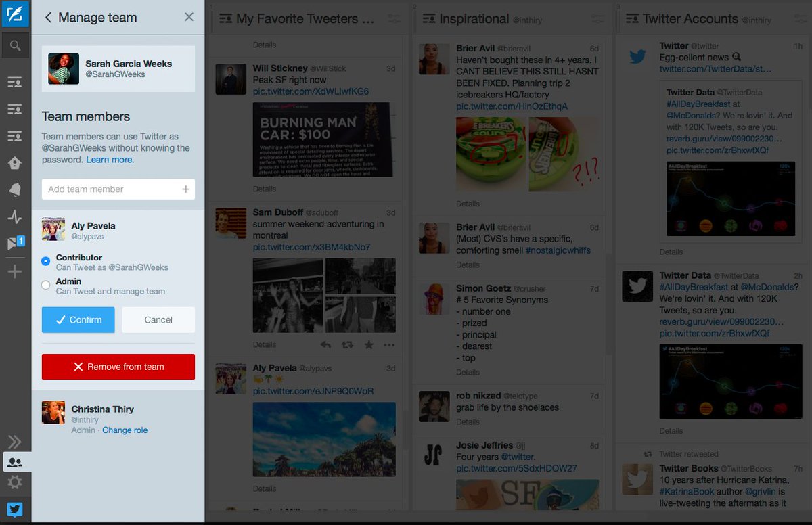Image resolution: width=812 pixels, height=525 pixels.
Task: Open link pic.twitter.com/eJNP9Q0WpR
Action: point(313,391)
